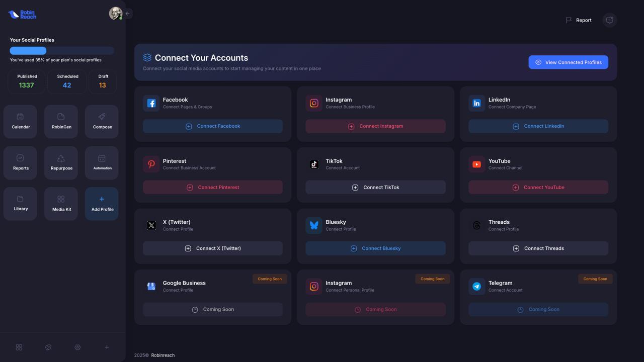Click the "Connect Pages & Groups" subtitle

point(187,107)
